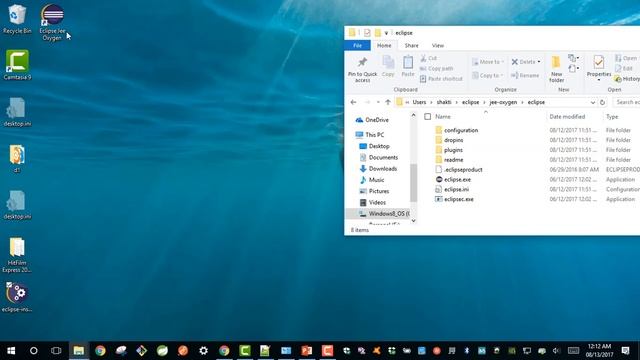Viewport: 640px width, 360px height.
Task: Select OneDrive in the navigation pane
Action: [x=372, y=120]
